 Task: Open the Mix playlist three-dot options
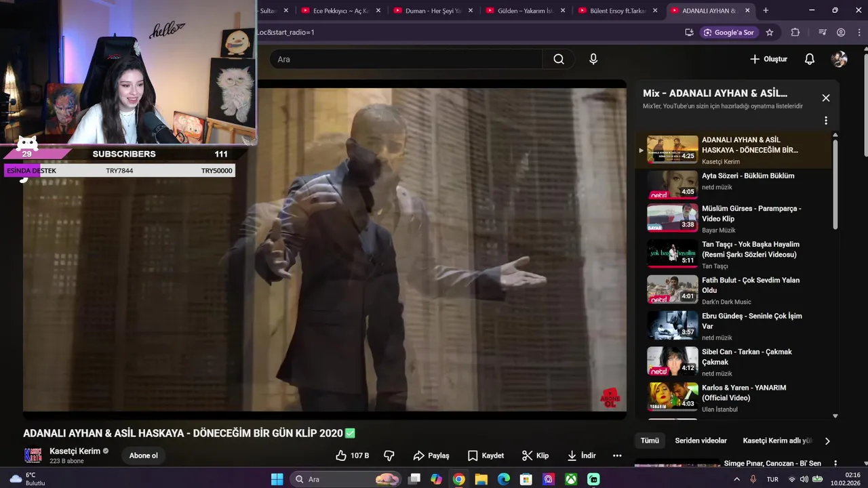click(826, 121)
